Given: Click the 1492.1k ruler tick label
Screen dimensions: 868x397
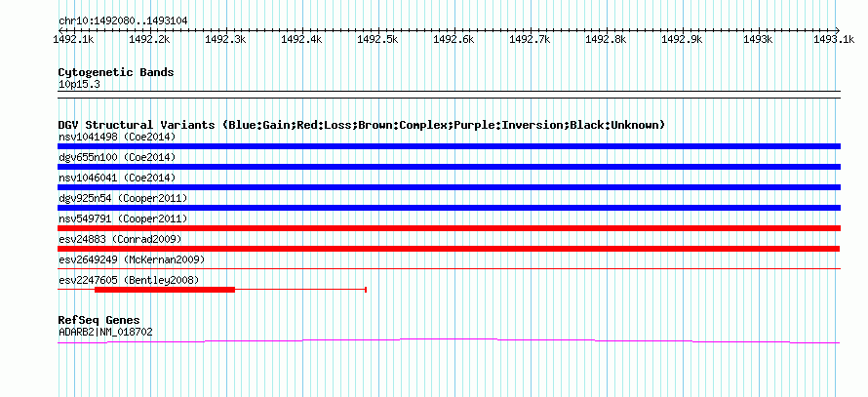Looking at the screenshot, I should coord(73,39).
